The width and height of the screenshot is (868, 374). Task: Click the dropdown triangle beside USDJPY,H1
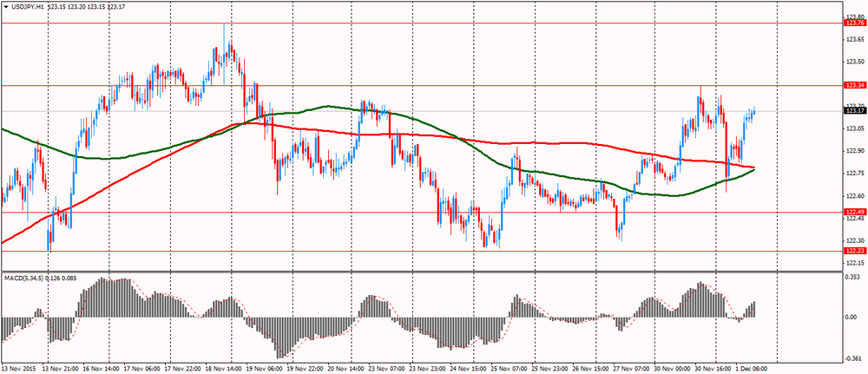point(7,7)
